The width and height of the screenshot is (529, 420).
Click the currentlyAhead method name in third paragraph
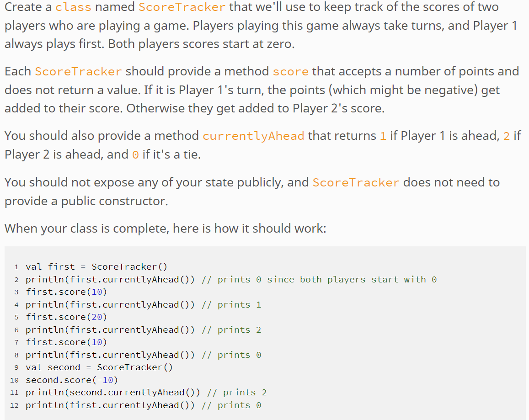[253, 136]
